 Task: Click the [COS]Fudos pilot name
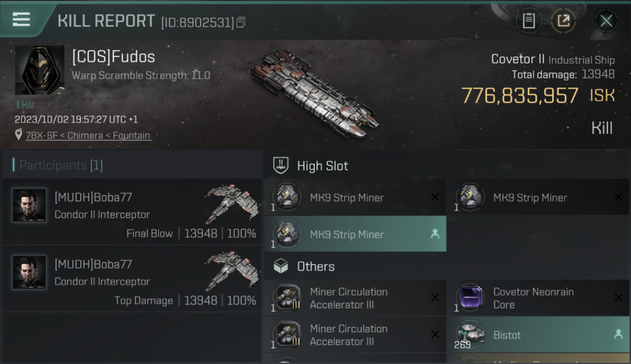114,57
